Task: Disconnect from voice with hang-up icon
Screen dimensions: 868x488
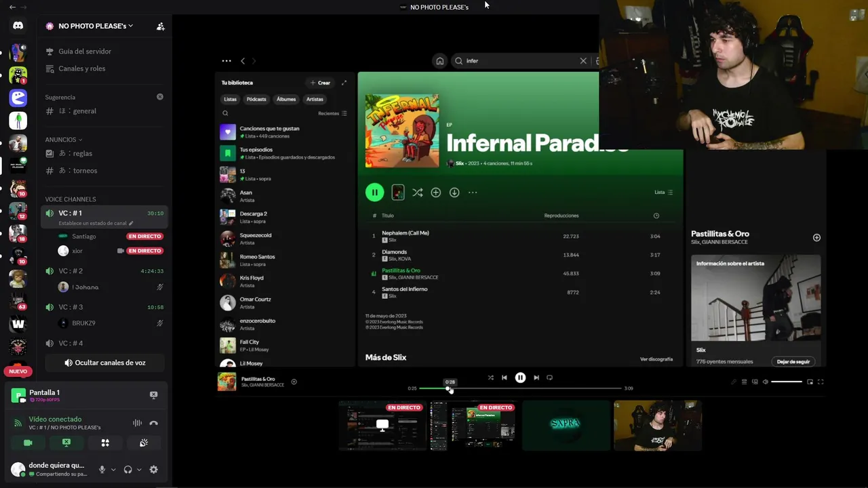Action: click(x=154, y=423)
